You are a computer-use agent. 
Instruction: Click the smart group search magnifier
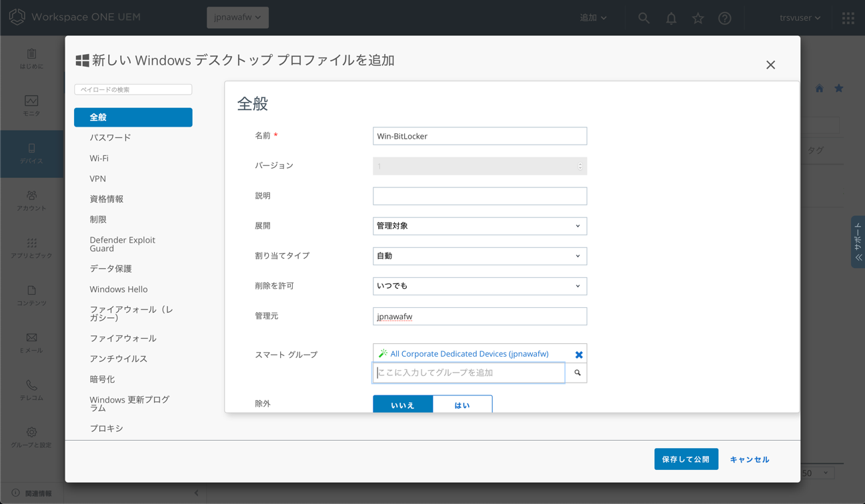(x=577, y=373)
